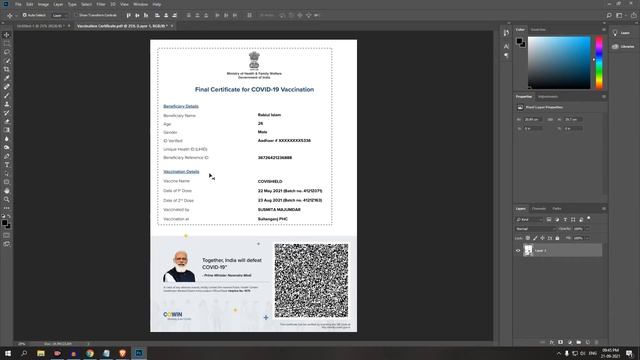Viewport: 640px width, 360px height.
Task: Toggle lock transparent pixels button
Action: point(528,238)
